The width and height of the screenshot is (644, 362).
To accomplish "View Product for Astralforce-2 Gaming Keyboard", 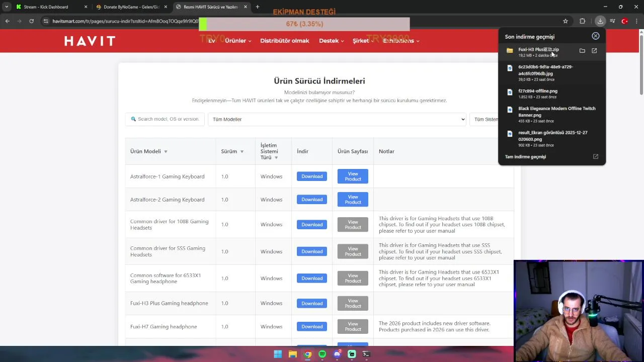I will pos(353,200).
